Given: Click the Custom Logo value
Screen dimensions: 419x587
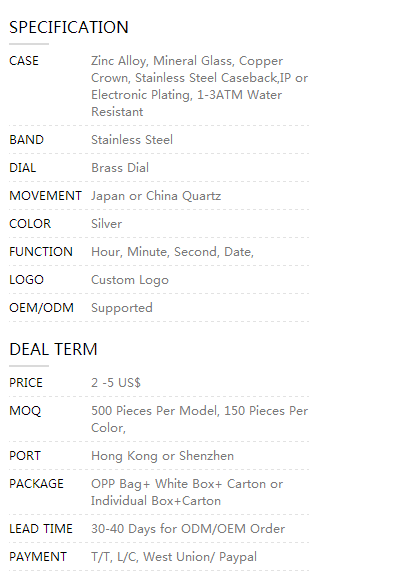Looking at the screenshot, I should [130, 280].
